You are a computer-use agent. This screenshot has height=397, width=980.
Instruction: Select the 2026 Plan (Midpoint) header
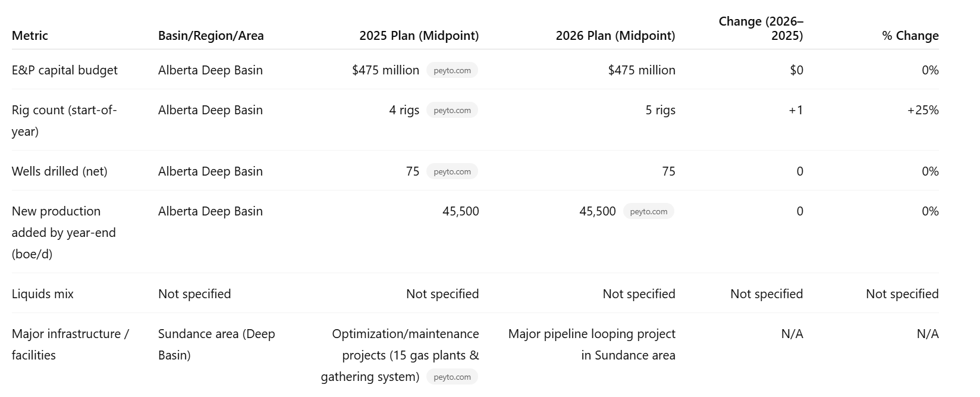615,36
